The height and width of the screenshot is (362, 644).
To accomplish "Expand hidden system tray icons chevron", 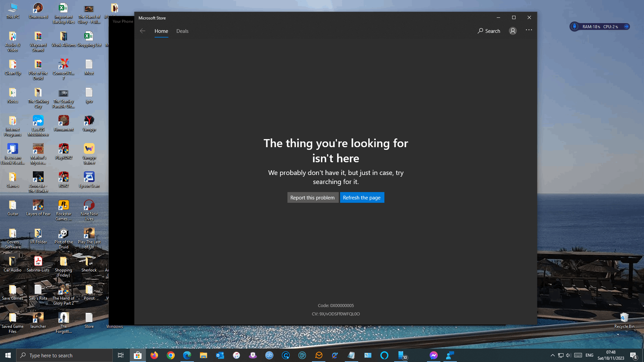I will pyautogui.click(x=552, y=355).
